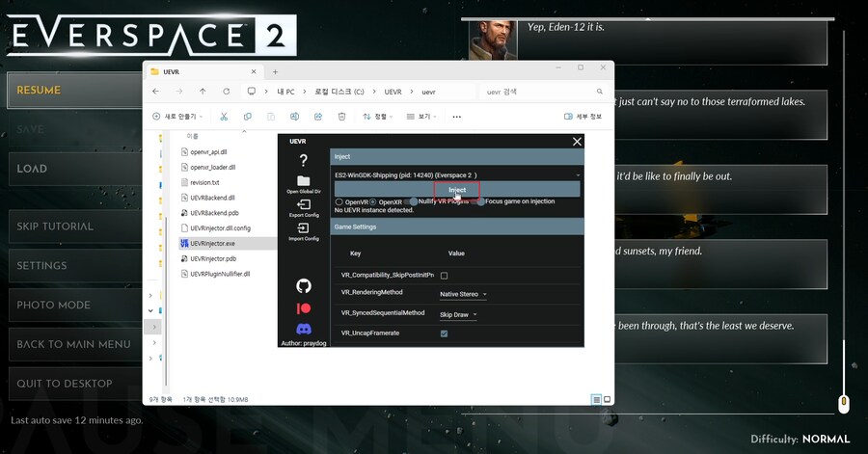Sort by the 이름 (Name) column header
Screen dimensions: 868x454
(x=192, y=136)
